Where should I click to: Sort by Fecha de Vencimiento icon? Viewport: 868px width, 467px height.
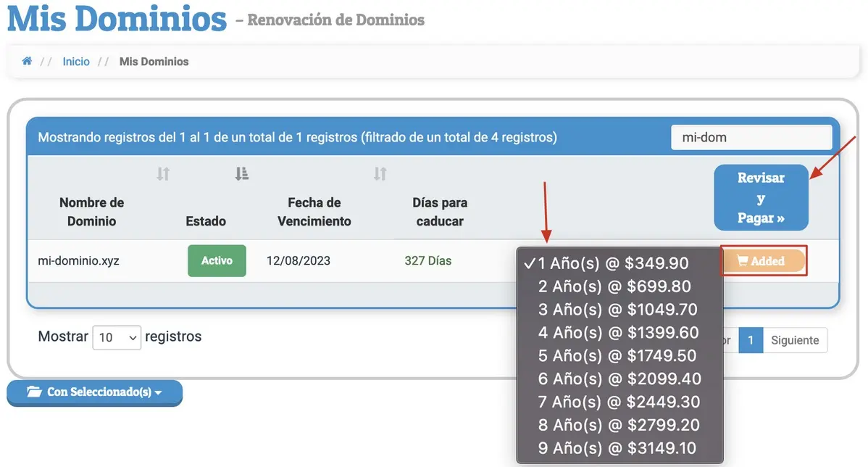point(380,174)
